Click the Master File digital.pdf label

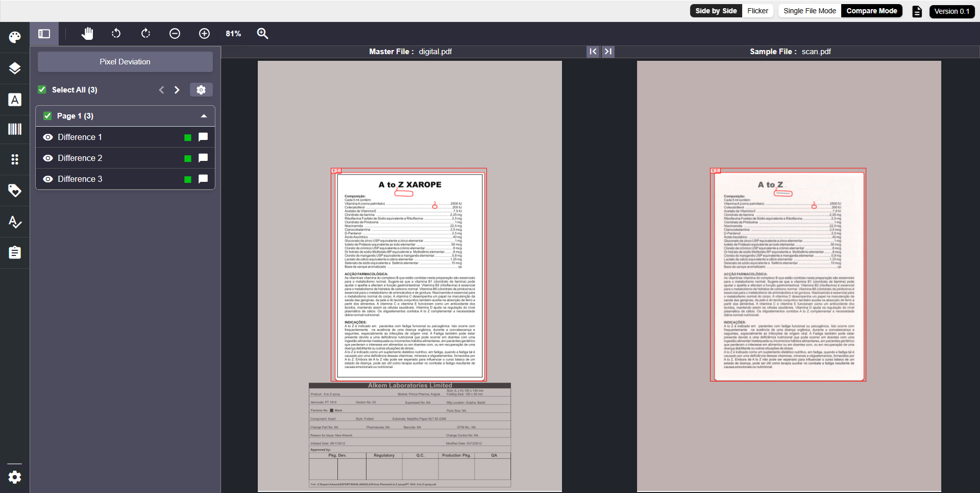pos(410,52)
